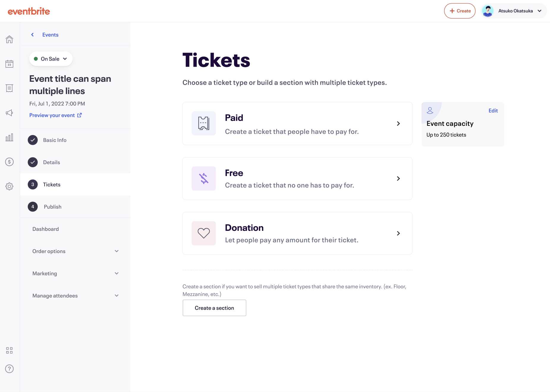Choose the Donation ticket type card

point(297,233)
